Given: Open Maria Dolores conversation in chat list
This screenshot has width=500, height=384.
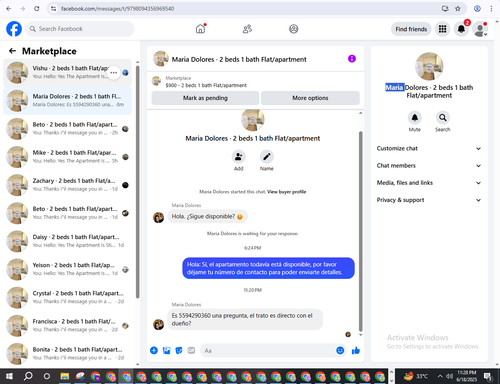Looking at the screenshot, I should (67, 100).
